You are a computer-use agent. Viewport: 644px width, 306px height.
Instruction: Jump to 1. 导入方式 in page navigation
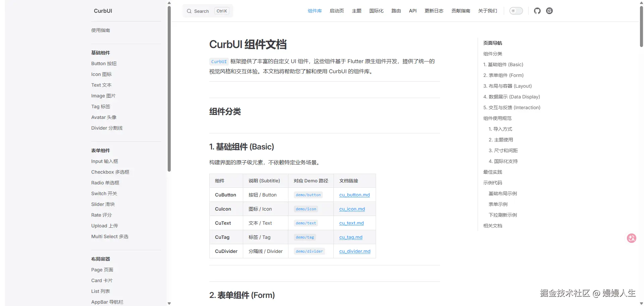coord(500,129)
